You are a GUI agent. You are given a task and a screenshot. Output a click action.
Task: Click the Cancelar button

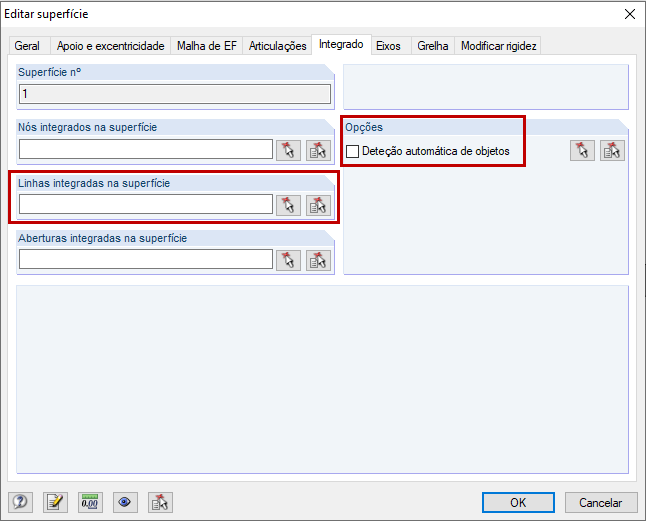pyautogui.click(x=600, y=502)
